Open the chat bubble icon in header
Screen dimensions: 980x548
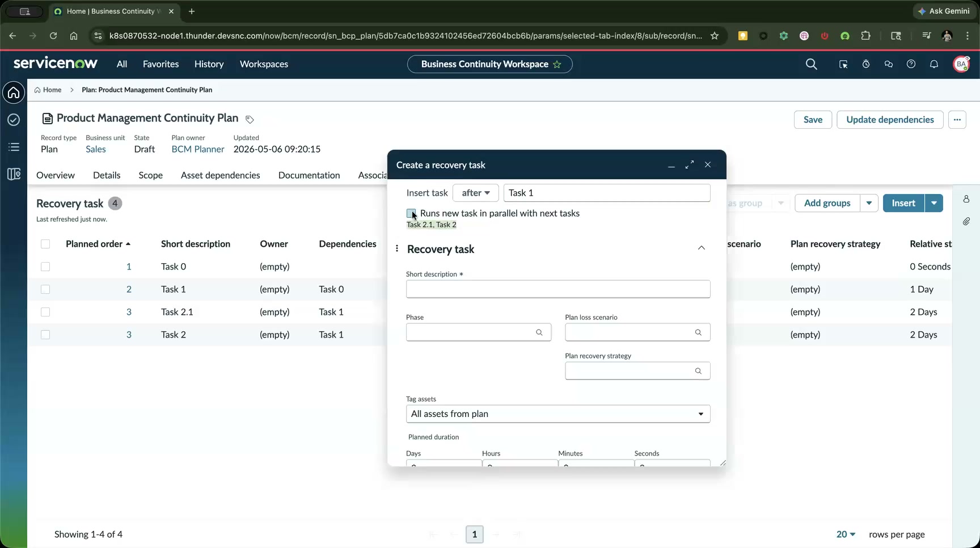click(889, 64)
